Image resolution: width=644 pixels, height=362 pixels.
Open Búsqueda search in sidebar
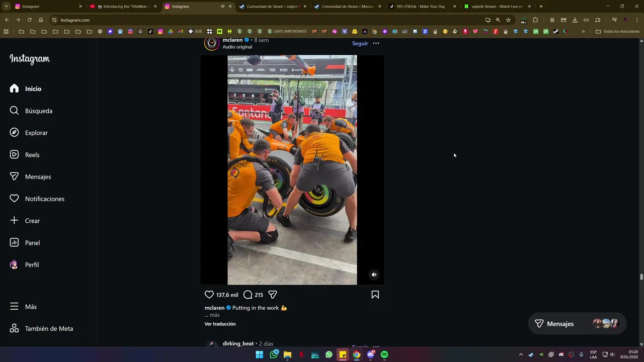click(31, 111)
